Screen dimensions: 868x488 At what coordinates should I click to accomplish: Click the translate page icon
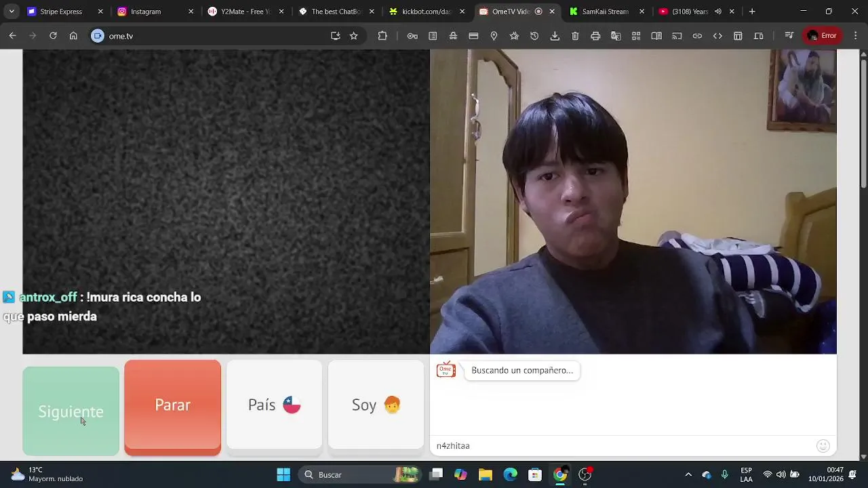[616, 36]
